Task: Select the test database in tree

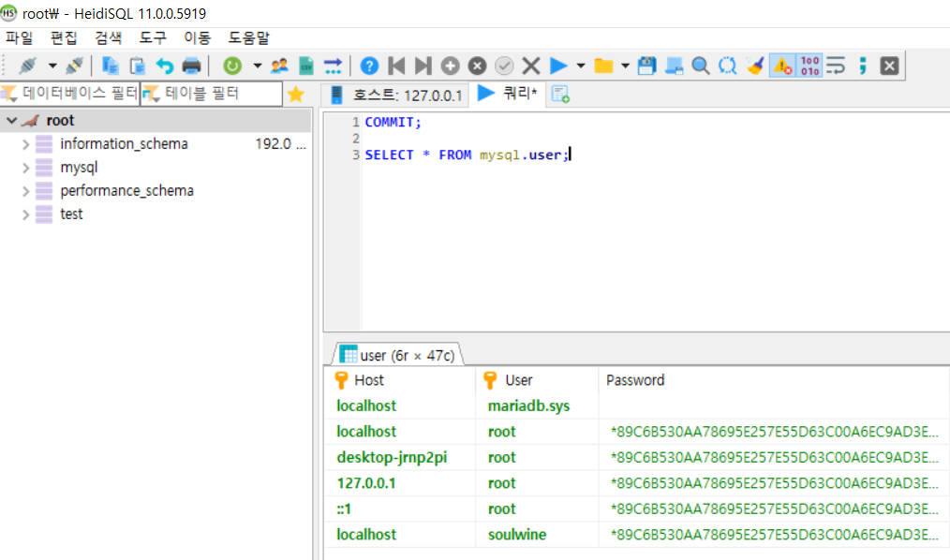Action: click(x=71, y=214)
